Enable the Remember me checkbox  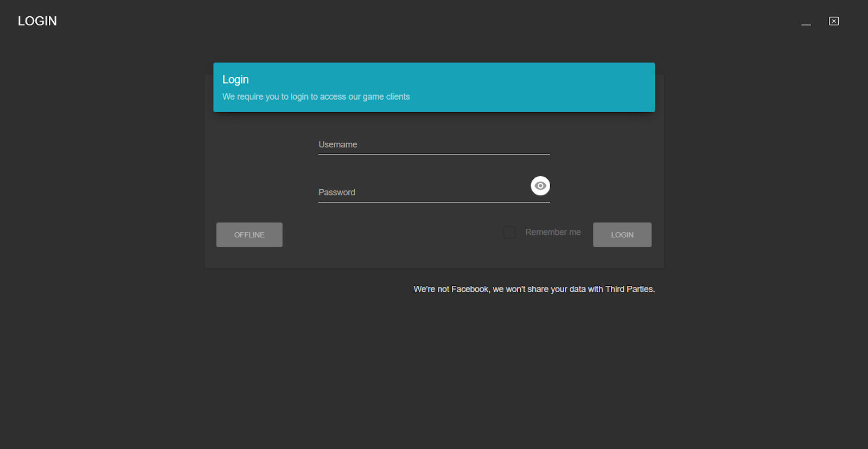[x=509, y=233]
